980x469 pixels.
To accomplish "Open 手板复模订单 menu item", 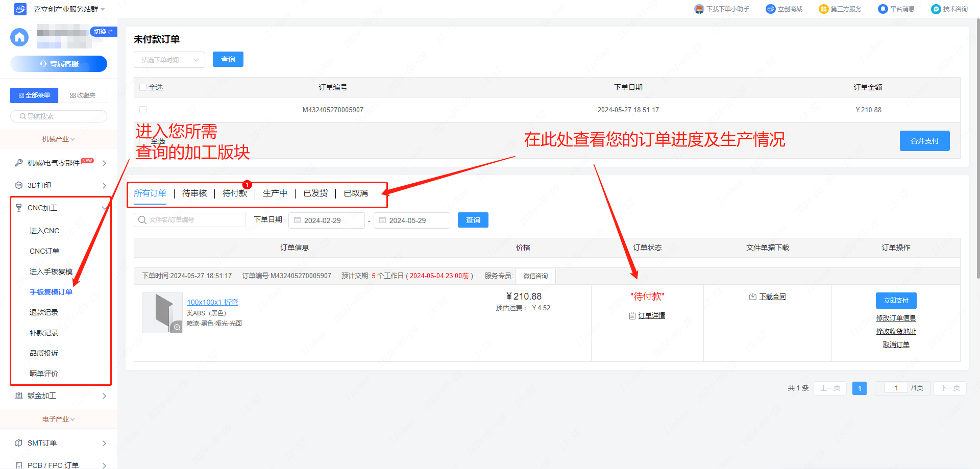I will 51,292.
